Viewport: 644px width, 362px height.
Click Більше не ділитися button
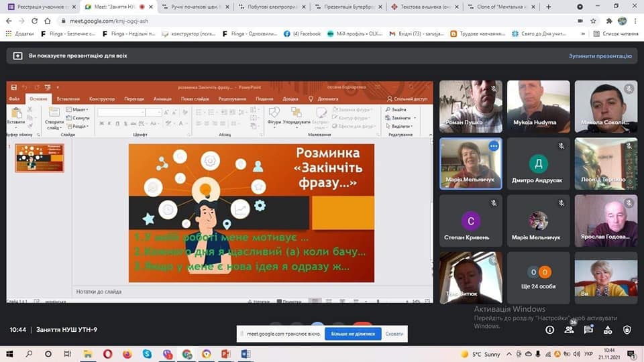coord(353,333)
